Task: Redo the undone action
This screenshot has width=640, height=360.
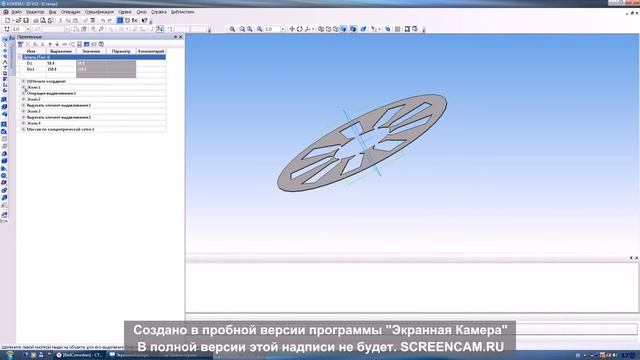Action: [x=110, y=20]
